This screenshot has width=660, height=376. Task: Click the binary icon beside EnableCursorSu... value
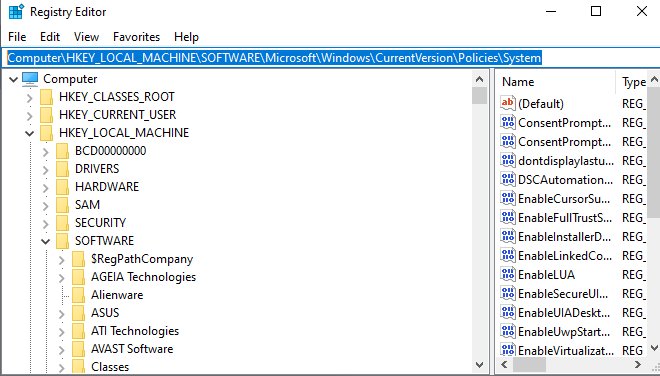point(508,198)
